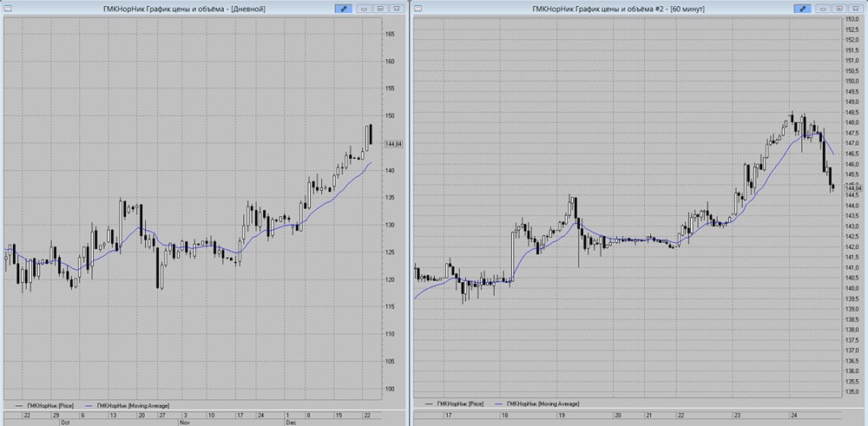Pin the daily chart window with the pin icon

tap(343, 9)
